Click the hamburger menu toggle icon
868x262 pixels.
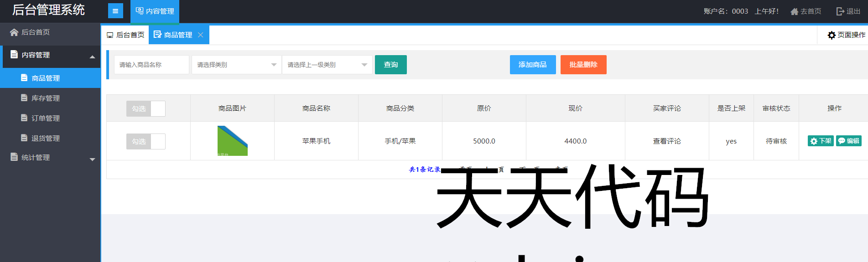[115, 11]
